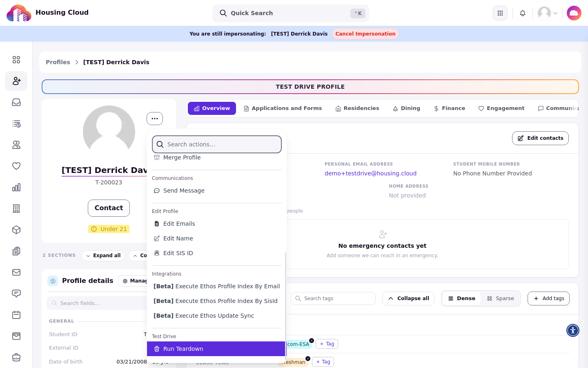Image resolution: width=588 pixels, height=368 pixels.
Task: Open the clipboard forms sidebar icon
Action: (x=16, y=251)
